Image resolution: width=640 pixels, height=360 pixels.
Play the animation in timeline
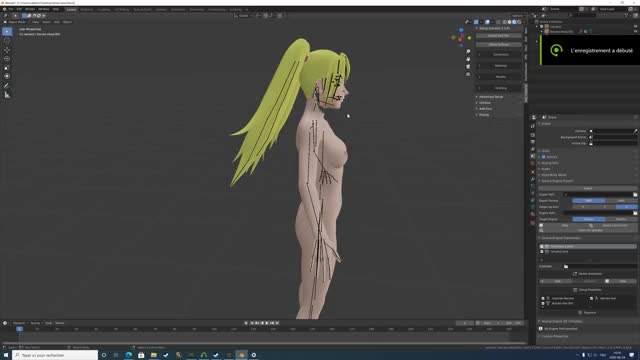267,323
